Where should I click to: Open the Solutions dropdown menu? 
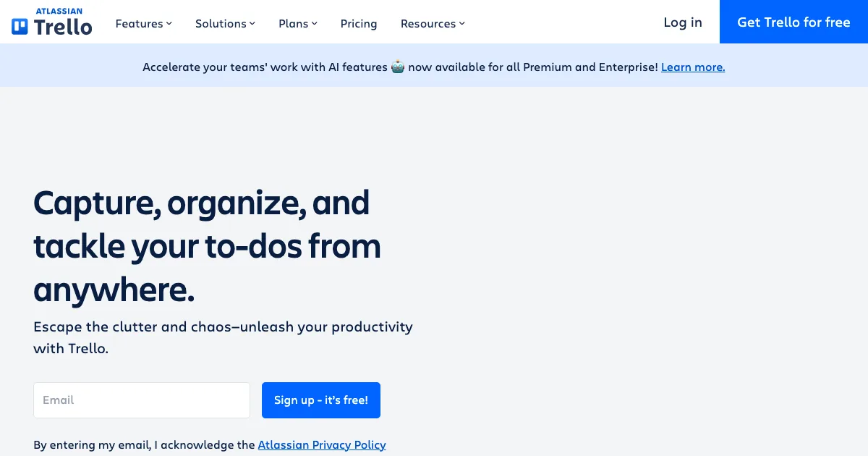(221, 24)
